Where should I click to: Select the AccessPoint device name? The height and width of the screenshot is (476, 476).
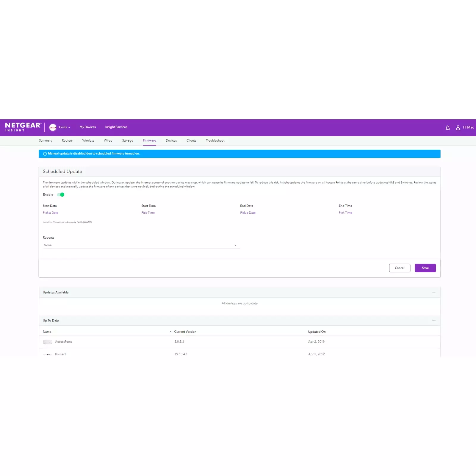point(63,342)
